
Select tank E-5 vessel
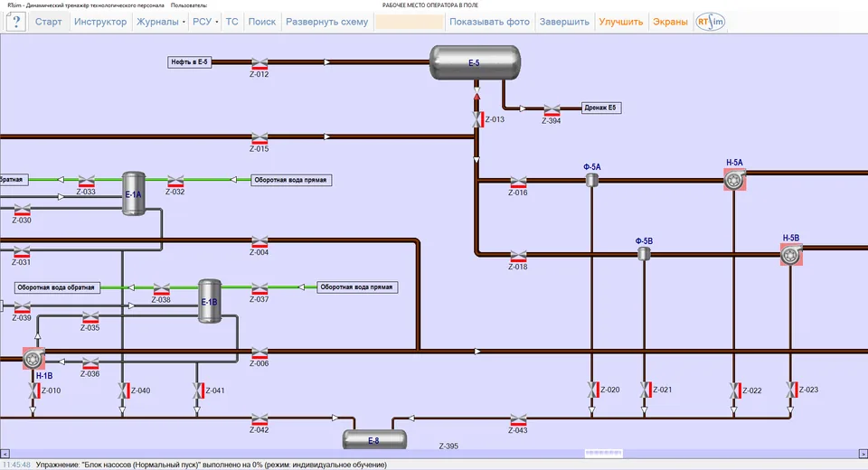(x=475, y=62)
